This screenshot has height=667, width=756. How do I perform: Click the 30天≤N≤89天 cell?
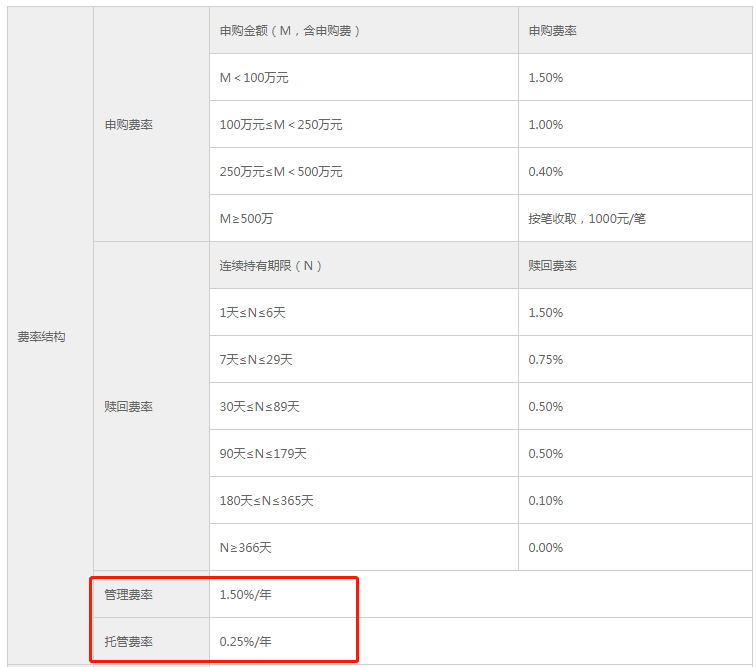[x=260, y=407]
